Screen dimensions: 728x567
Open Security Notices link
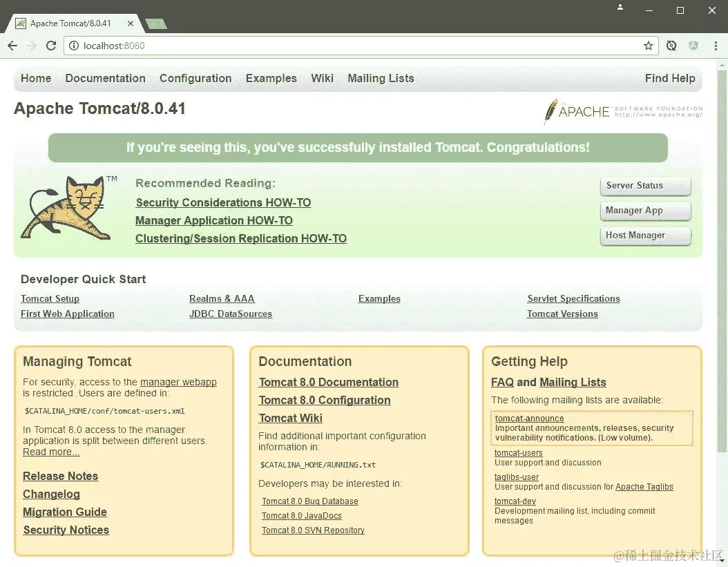point(66,530)
